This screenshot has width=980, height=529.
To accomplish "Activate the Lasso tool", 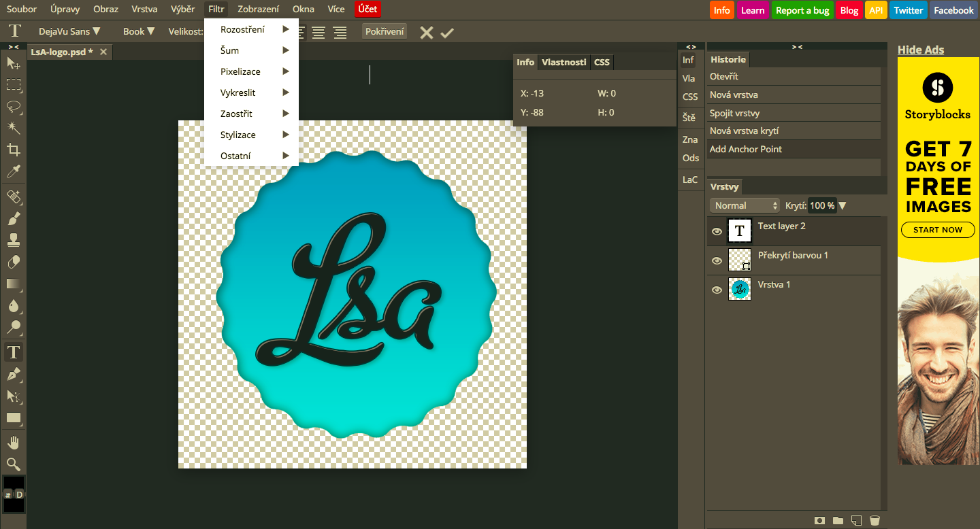I will (14, 107).
